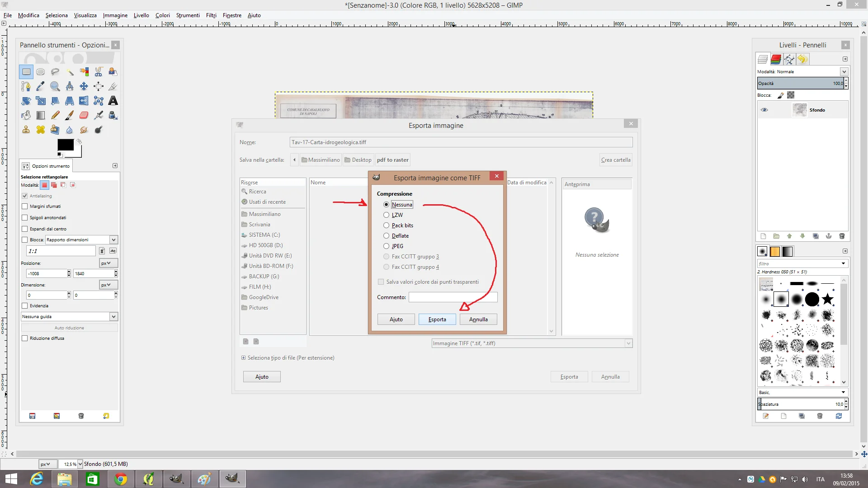This screenshot has height=488, width=868.
Task: Open the Livello menu
Action: coord(141,15)
